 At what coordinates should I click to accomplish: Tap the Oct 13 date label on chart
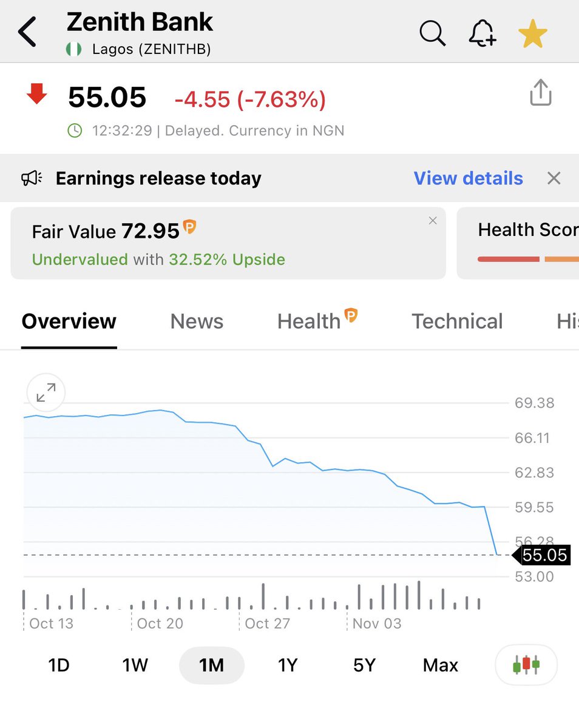[x=51, y=624]
